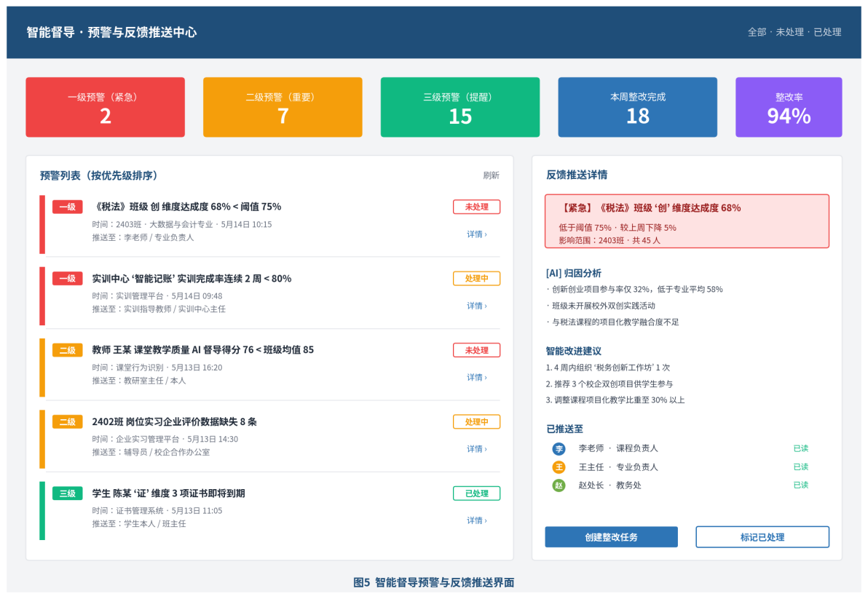Click the red 【紧急】 alert summary box
This screenshot has width=868, height=599.
[687, 221]
